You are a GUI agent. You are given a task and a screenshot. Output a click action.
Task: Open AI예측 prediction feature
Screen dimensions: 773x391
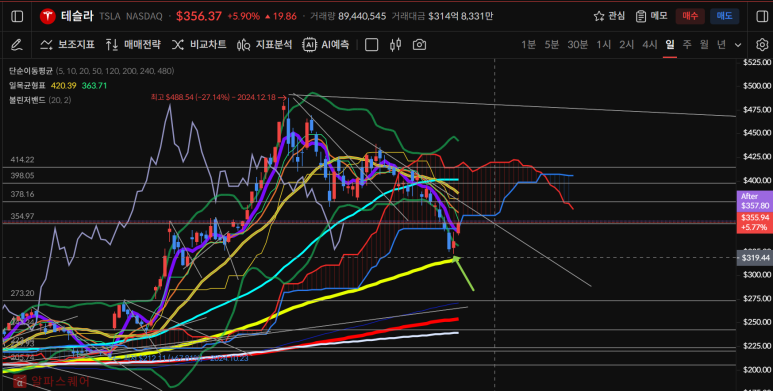pos(326,45)
